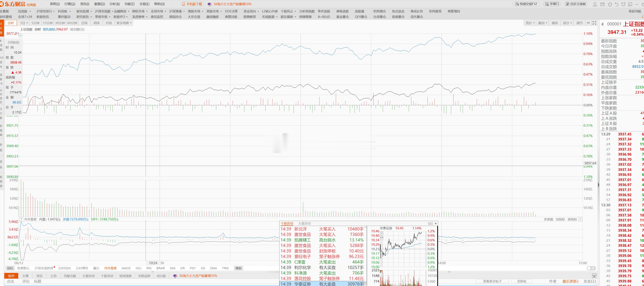
Task: Open the 系统(S) menu
Action: [55, 4]
